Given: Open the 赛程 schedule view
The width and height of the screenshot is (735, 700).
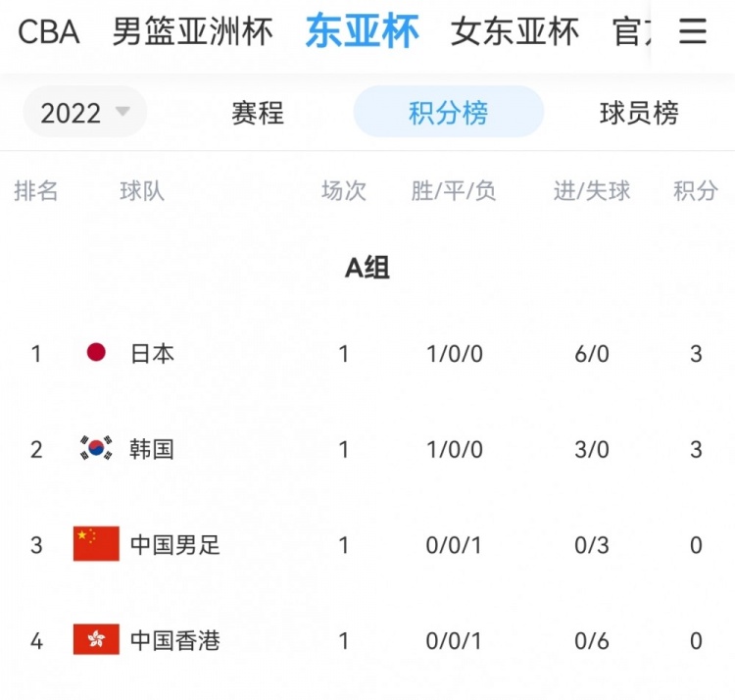Looking at the screenshot, I should 258,113.
